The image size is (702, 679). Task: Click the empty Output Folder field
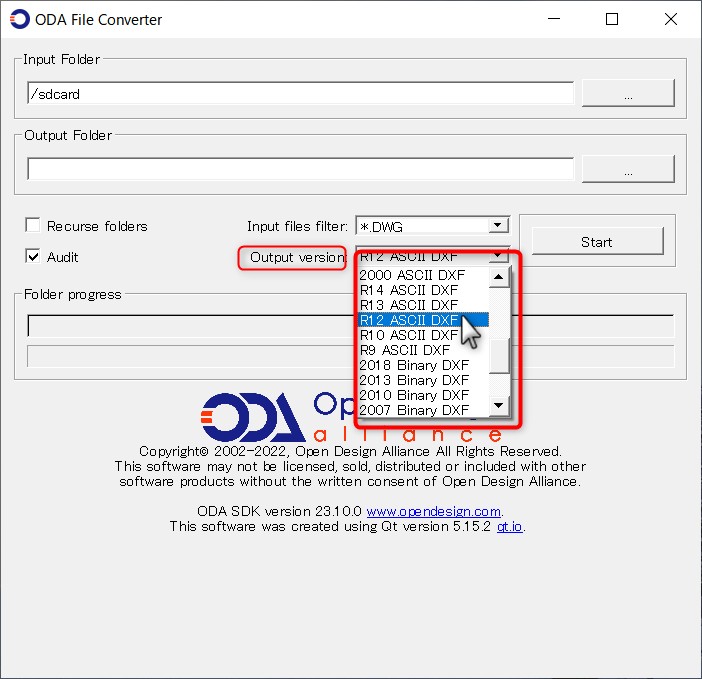click(x=300, y=169)
